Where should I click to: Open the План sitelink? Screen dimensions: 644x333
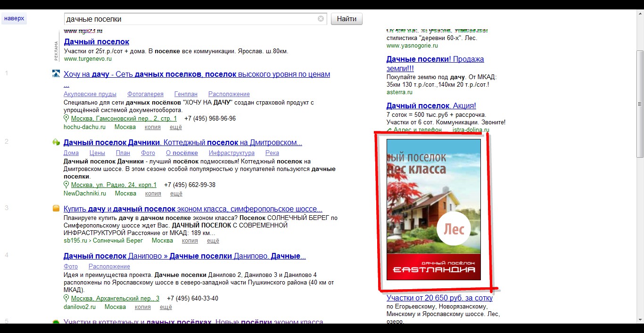123,153
